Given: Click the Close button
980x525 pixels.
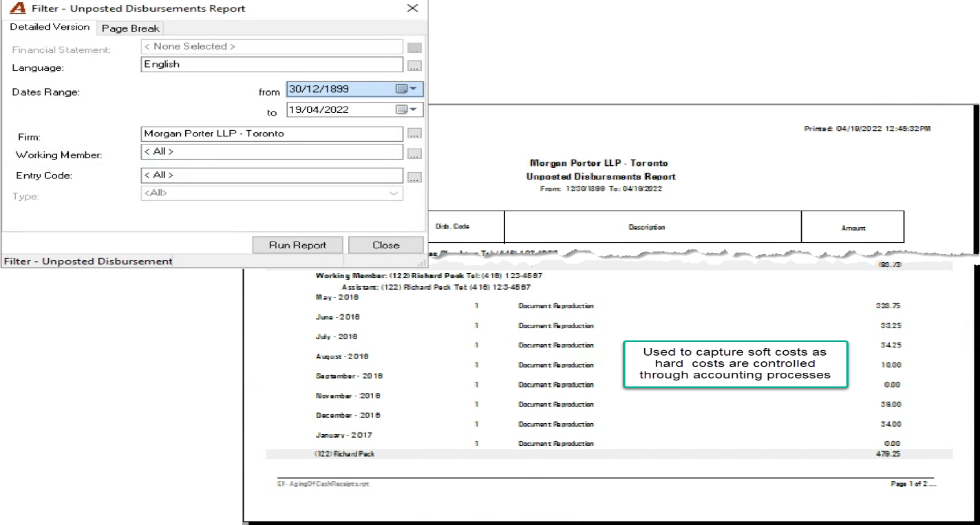Looking at the screenshot, I should click(386, 245).
